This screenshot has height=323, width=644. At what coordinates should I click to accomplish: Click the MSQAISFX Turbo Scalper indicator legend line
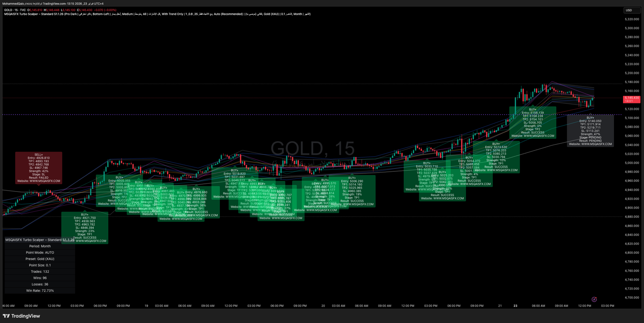[x=157, y=14]
